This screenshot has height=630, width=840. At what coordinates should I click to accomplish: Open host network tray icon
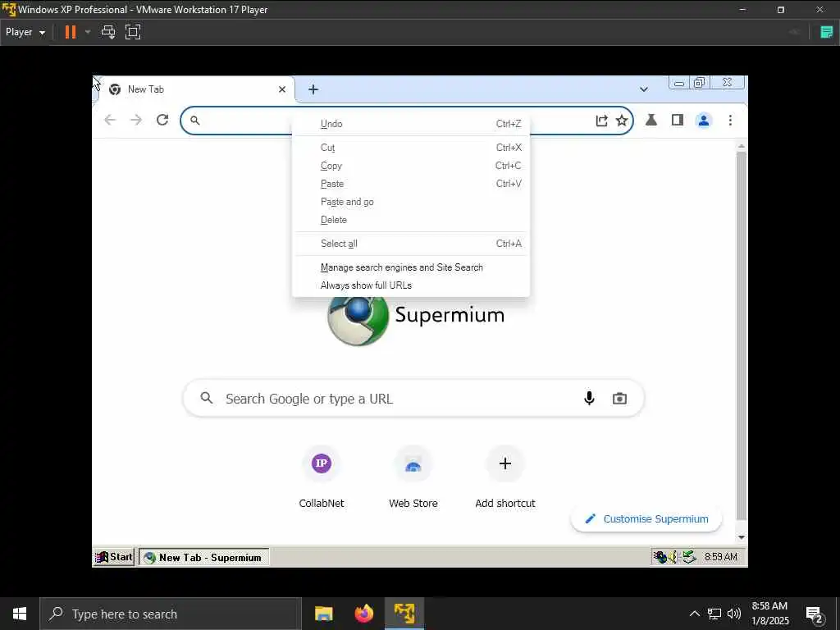714,614
